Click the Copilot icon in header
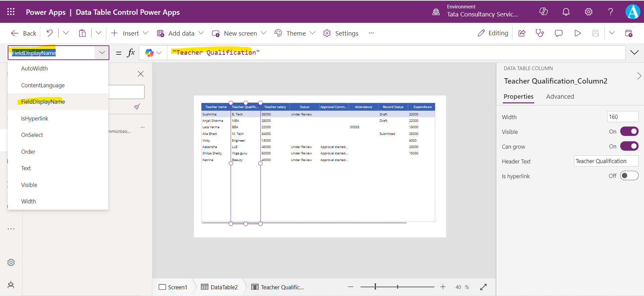This screenshot has width=644, height=296. (543, 12)
